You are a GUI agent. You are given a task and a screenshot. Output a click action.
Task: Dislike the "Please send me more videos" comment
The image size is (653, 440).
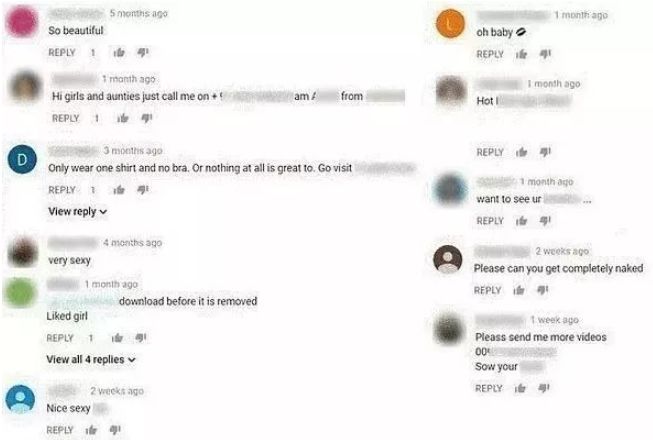point(543,388)
